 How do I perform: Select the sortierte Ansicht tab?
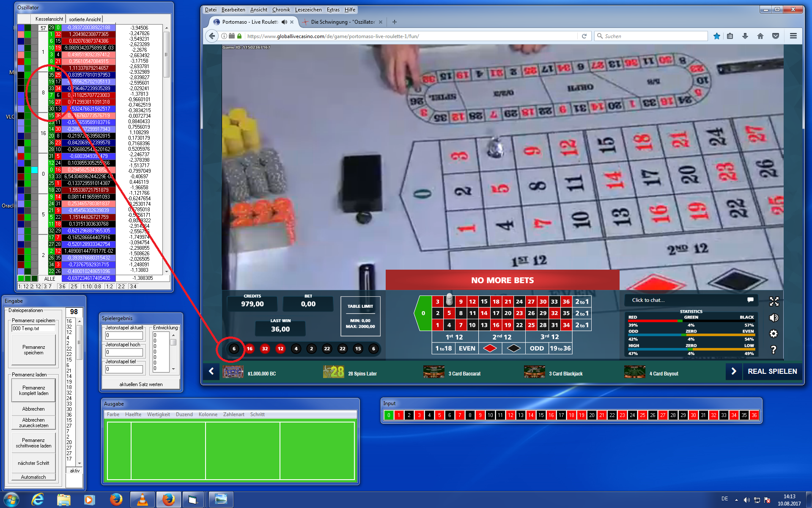click(85, 19)
